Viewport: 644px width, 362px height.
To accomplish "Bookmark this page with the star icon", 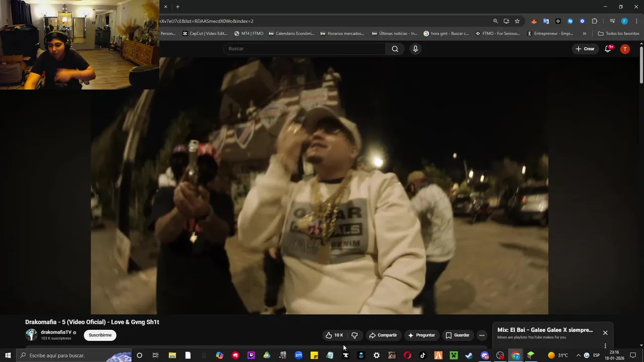I will tap(517, 21).
